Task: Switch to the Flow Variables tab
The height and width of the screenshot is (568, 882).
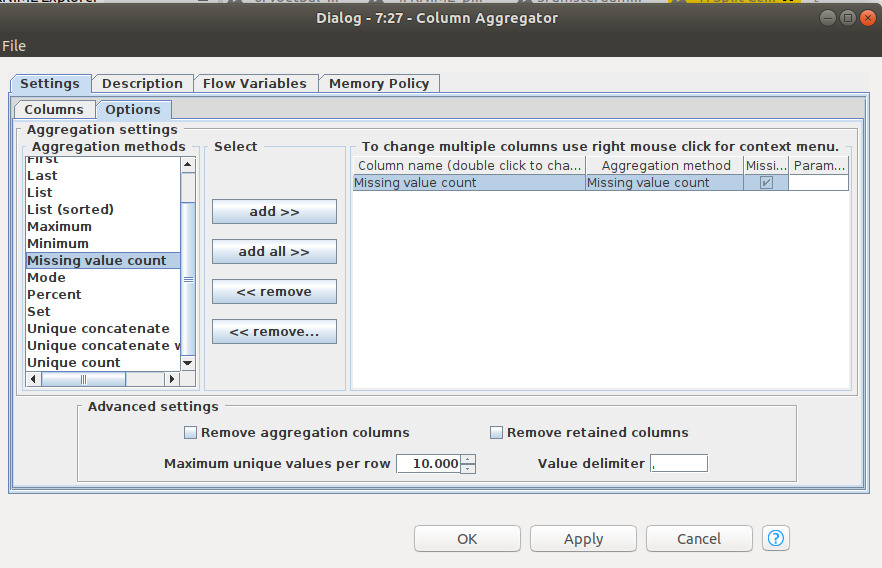Action: (x=255, y=84)
